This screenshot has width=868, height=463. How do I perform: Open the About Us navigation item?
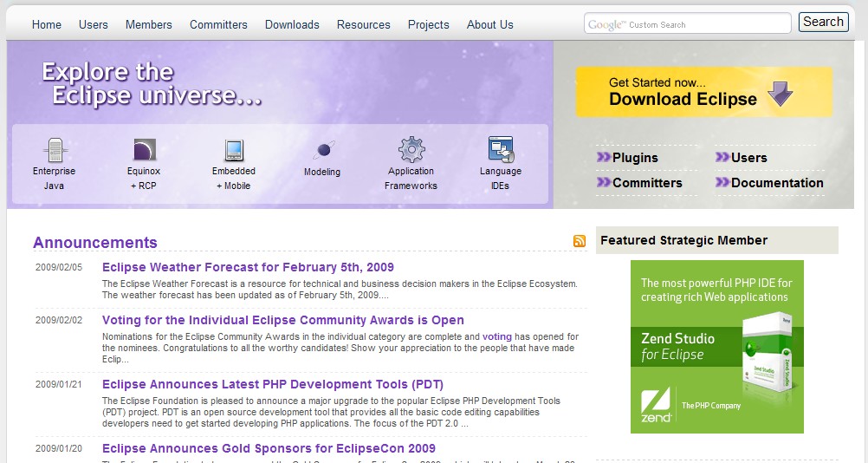coord(490,25)
